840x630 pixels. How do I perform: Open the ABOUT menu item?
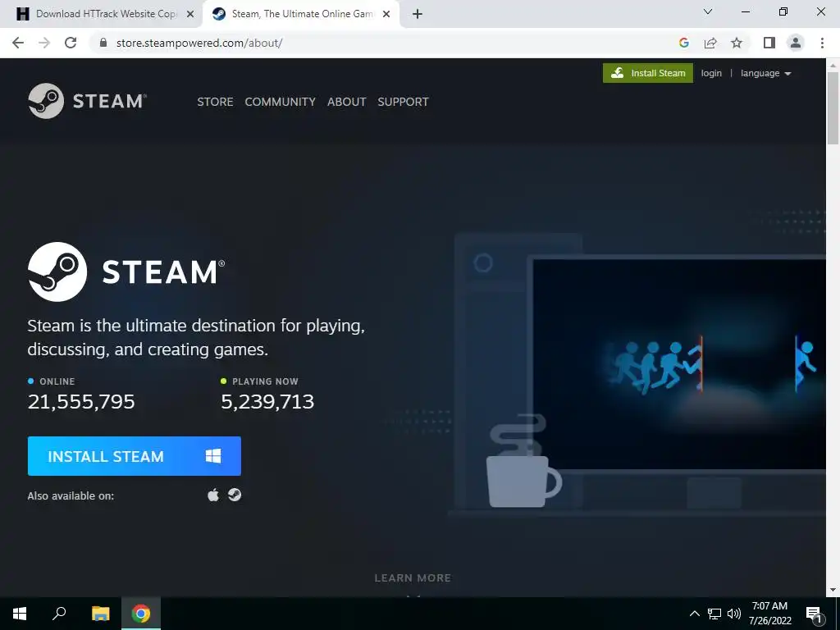[x=347, y=102]
